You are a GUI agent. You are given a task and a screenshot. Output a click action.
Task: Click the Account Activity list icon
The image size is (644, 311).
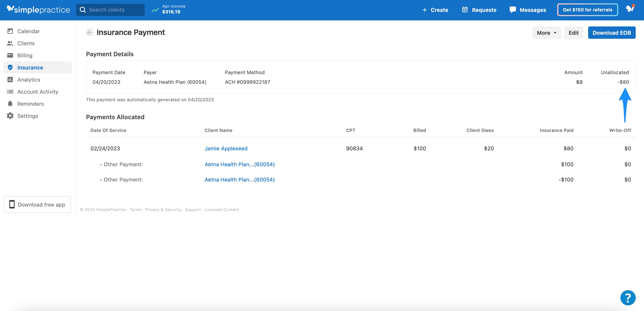click(x=10, y=92)
